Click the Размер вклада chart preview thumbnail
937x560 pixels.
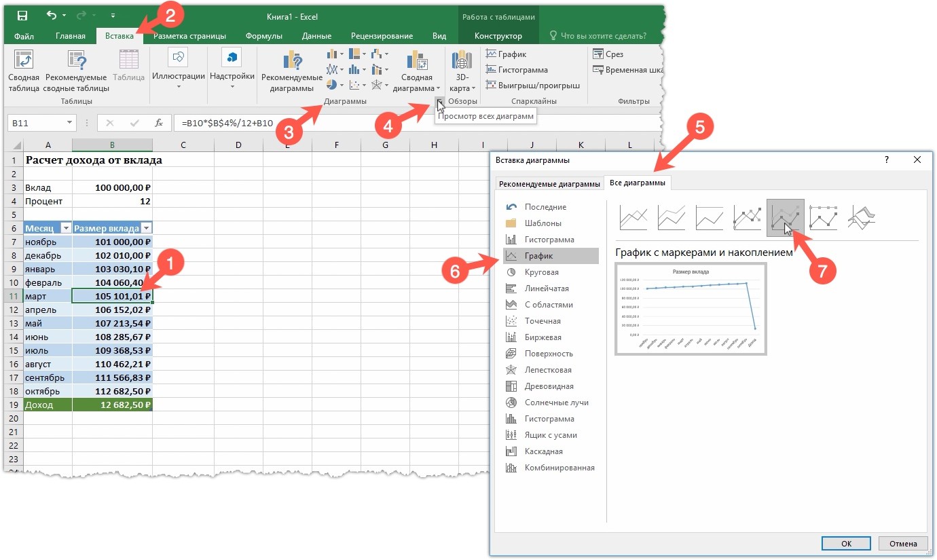tap(691, 309)
